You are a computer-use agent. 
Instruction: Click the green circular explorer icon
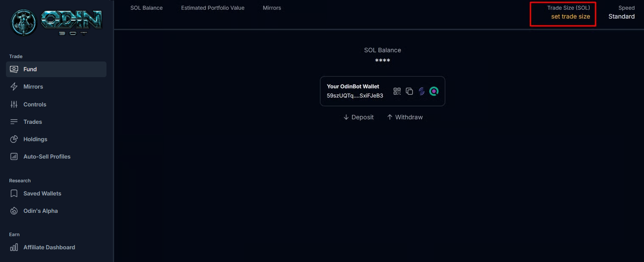[x=434, y=91]
